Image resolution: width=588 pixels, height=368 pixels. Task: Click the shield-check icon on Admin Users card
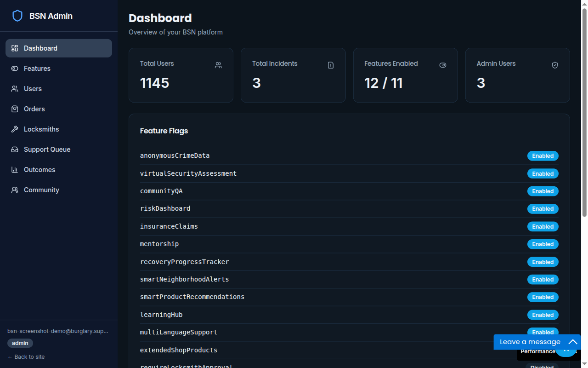click(x=555, y=65)
